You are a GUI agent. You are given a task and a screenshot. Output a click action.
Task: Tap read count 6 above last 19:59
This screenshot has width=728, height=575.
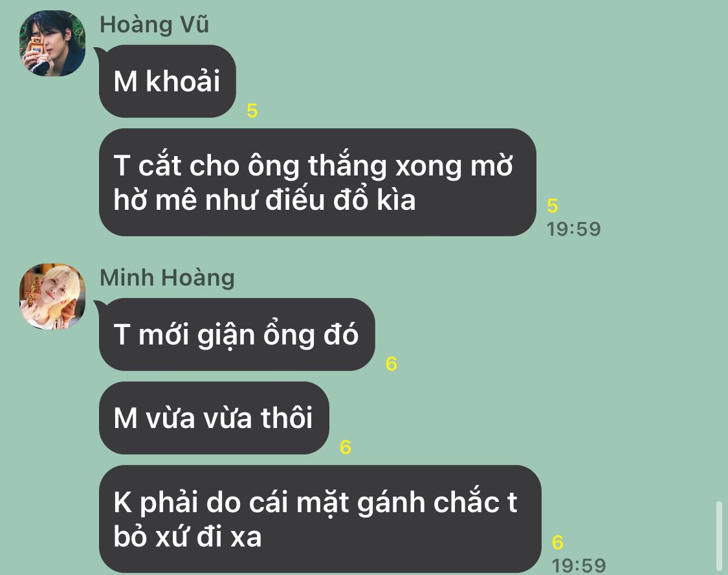click(x=558, y=542)
